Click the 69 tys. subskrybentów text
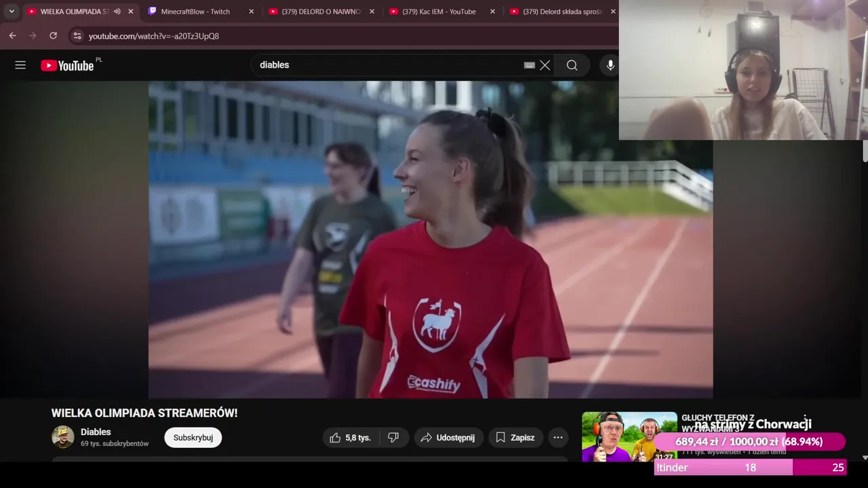Viewport: 868px width, 488px height. 115,444
